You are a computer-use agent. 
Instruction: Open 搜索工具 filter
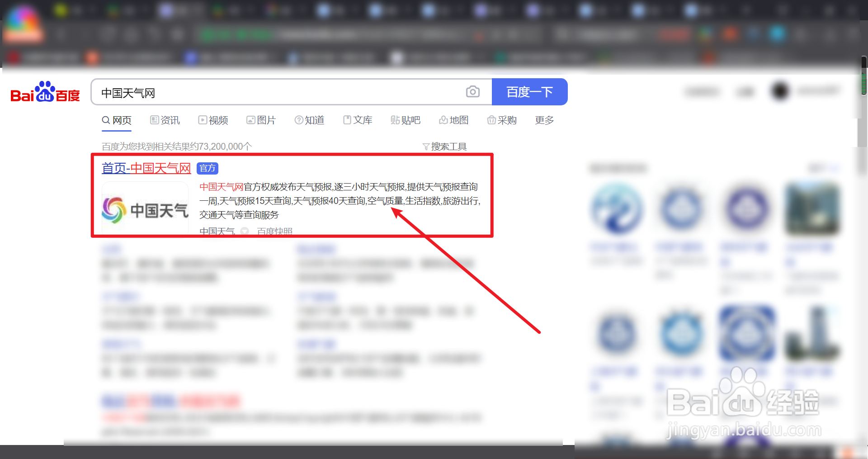[445, 147]
